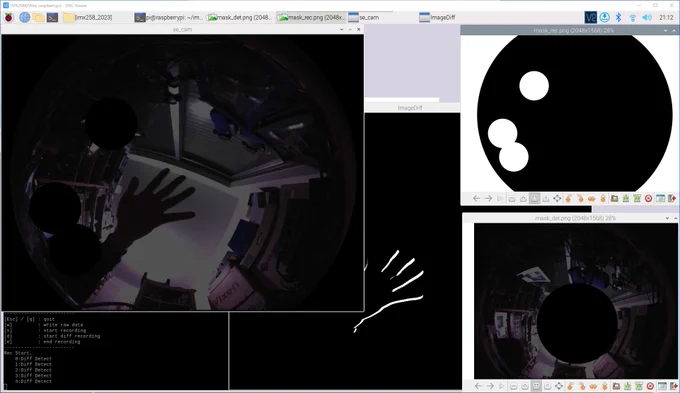Open a file from mask_rec.png viewer
Image resolution: width=680 pixels, height=393 pixels.
pyautogui.click(x=615, y=198)
